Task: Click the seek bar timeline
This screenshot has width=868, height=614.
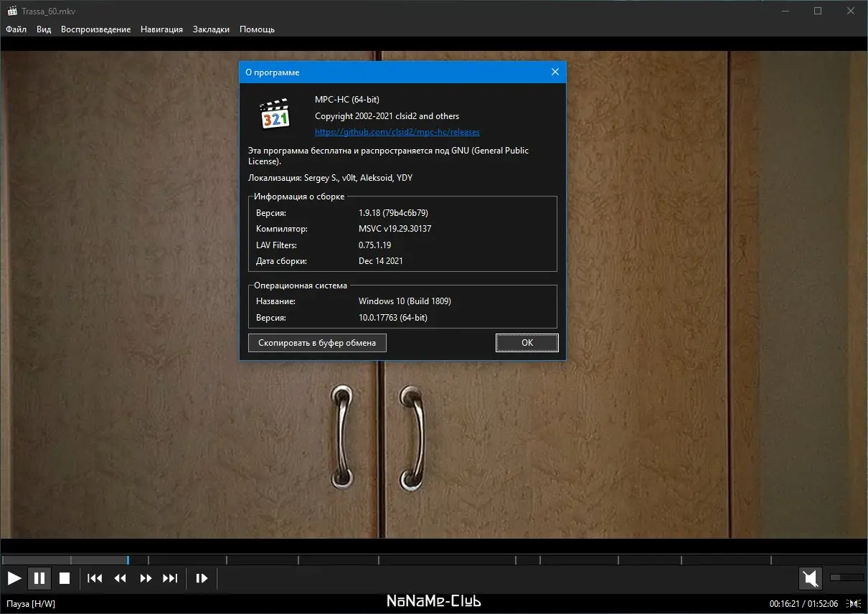Action: (x=433, y=559)
